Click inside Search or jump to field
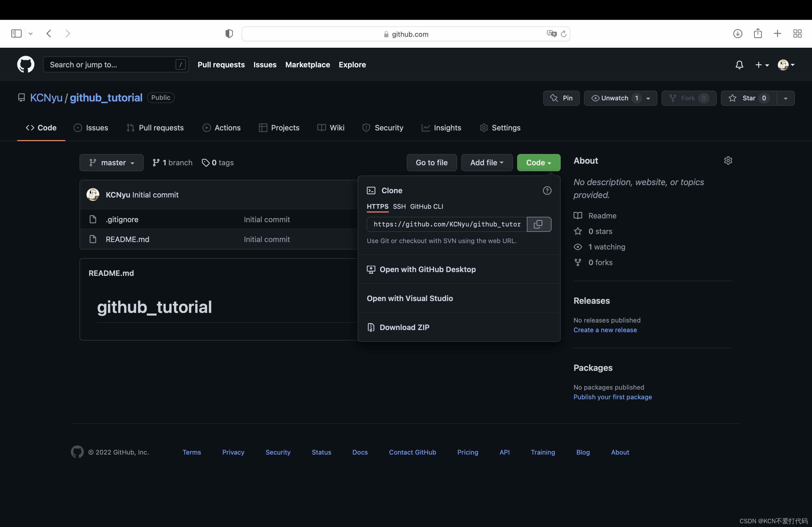 point(116,64)
